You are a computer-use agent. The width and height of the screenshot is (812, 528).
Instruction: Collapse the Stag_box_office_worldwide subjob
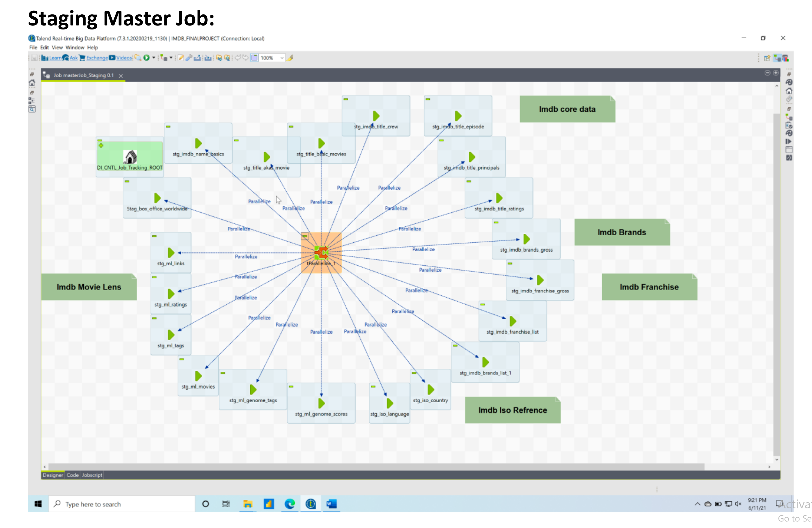pyautogui.click(x=127, y=182)
